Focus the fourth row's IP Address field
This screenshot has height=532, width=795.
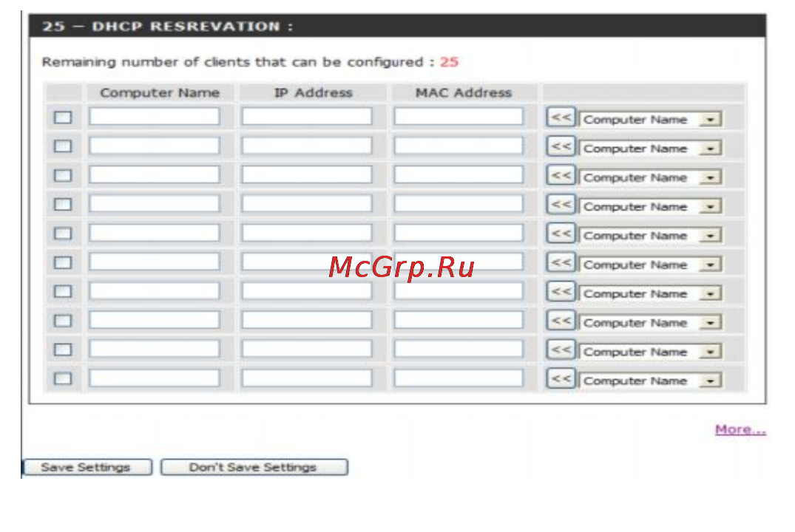(307, 203)
